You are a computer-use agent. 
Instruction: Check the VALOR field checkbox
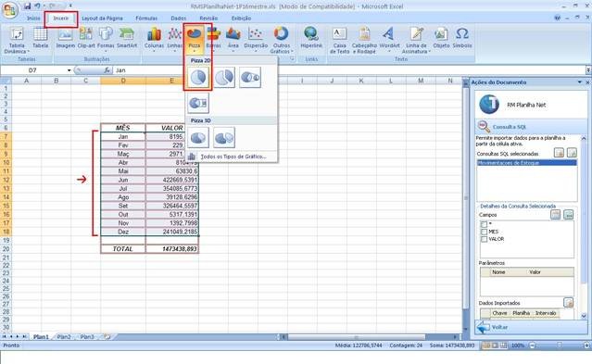(484, 239)
